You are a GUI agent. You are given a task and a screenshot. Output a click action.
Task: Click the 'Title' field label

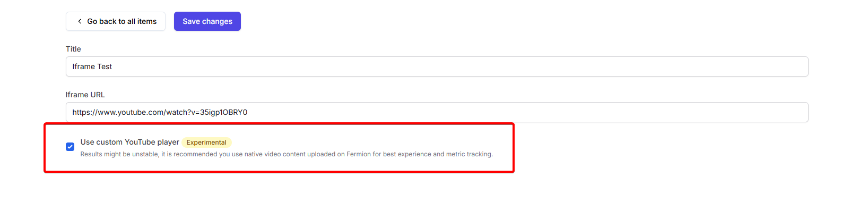(x=73, y=49)
